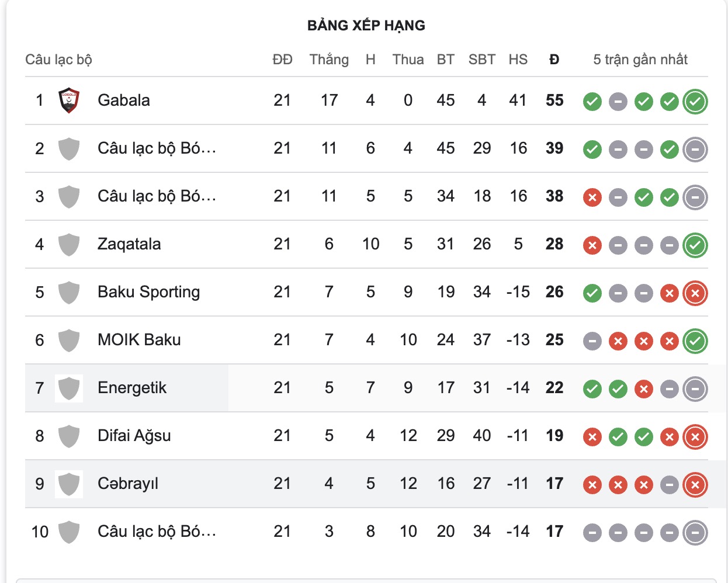Click MOIK Baku's most recent win icon
This screenshot has width=728, height=583.
695,341
